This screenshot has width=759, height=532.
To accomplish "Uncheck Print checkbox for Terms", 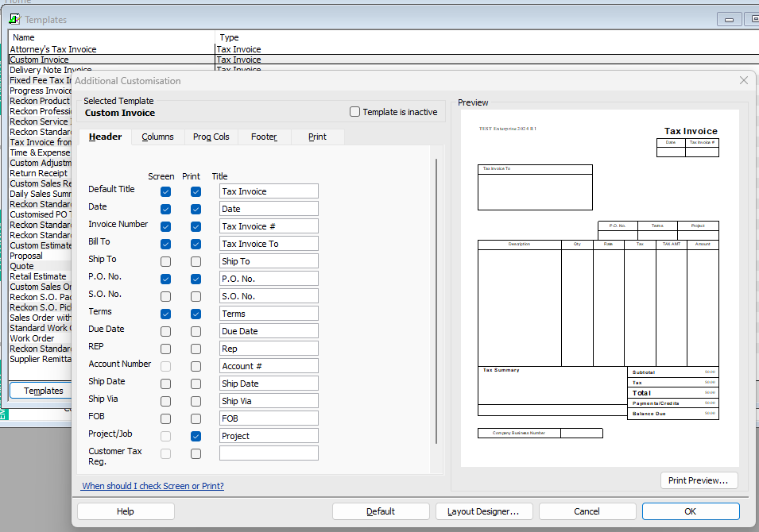I will pyautogui.click(x=196, y=314).
